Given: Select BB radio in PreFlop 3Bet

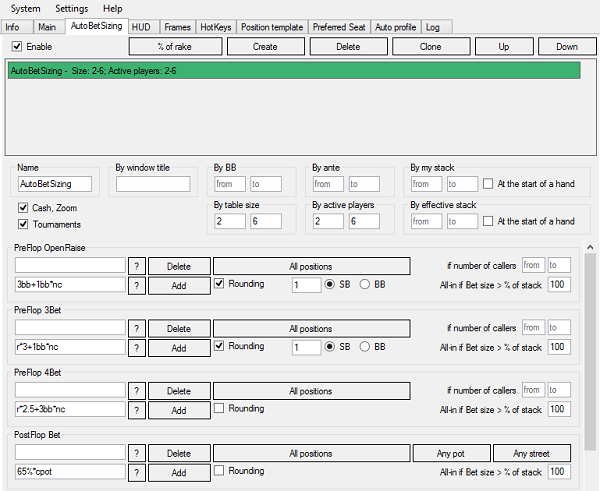Looking at the screenshot, I should [365, 347].
